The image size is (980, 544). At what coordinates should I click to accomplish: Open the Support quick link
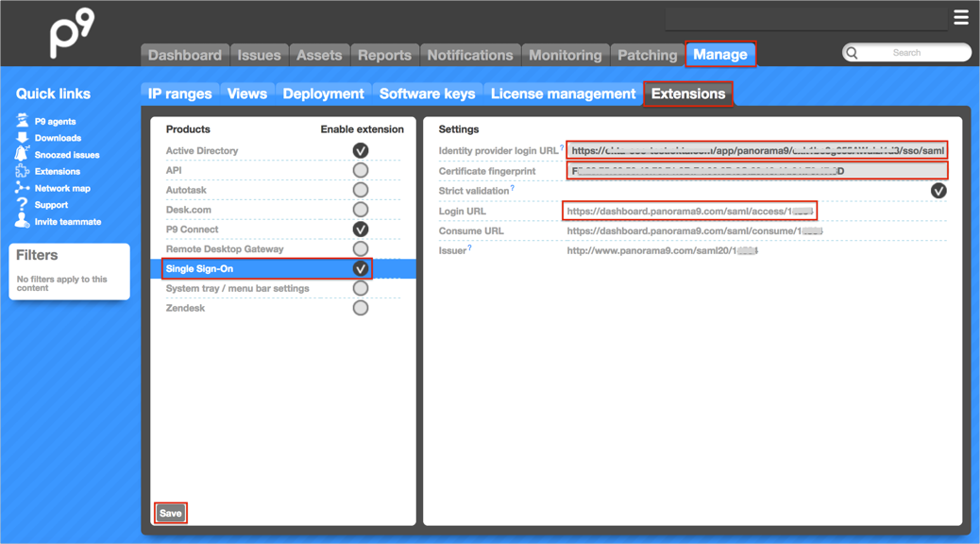51,205
